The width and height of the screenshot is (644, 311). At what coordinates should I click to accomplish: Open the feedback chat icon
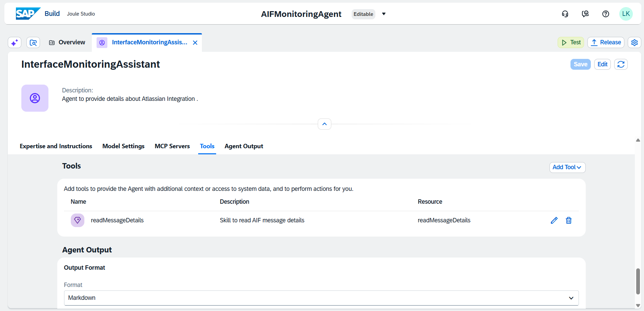(x=585, y=14)
